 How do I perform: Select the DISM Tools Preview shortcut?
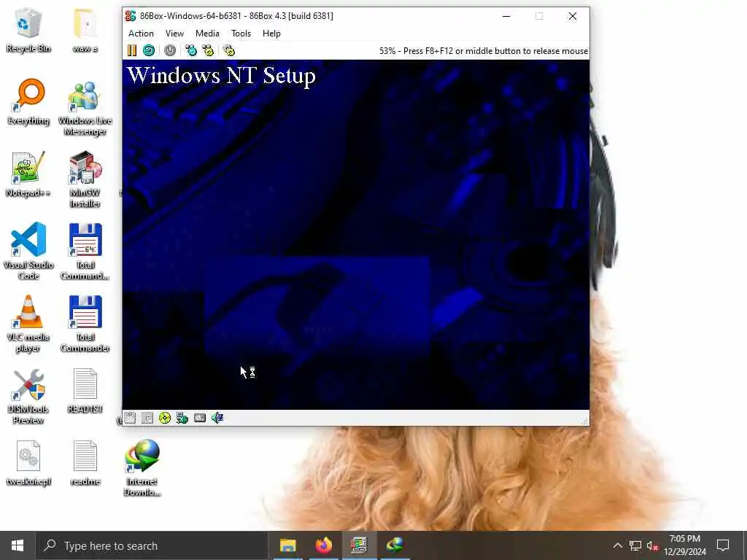[28, 397]
